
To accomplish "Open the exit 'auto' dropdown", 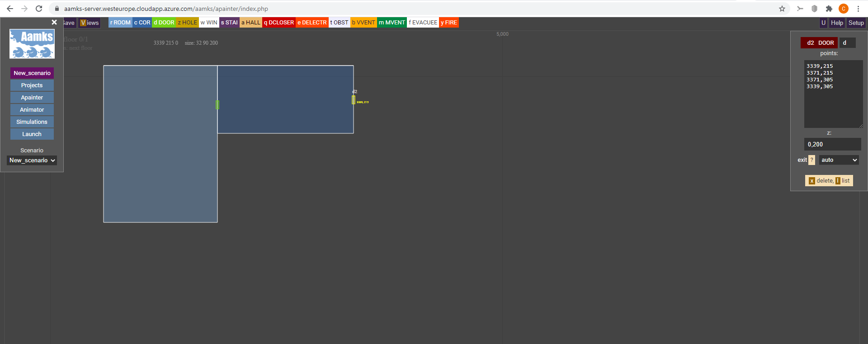I will pyautogui.click(x=839, y=160).
